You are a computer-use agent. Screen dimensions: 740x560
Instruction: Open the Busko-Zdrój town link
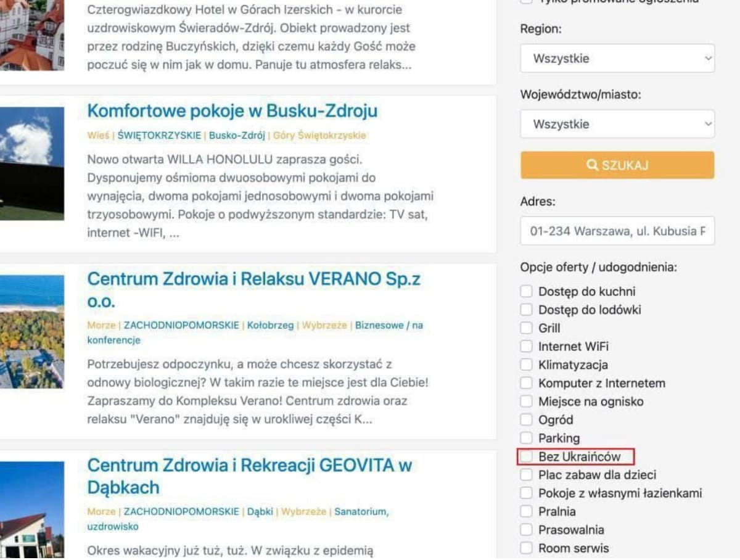[237, 135]
